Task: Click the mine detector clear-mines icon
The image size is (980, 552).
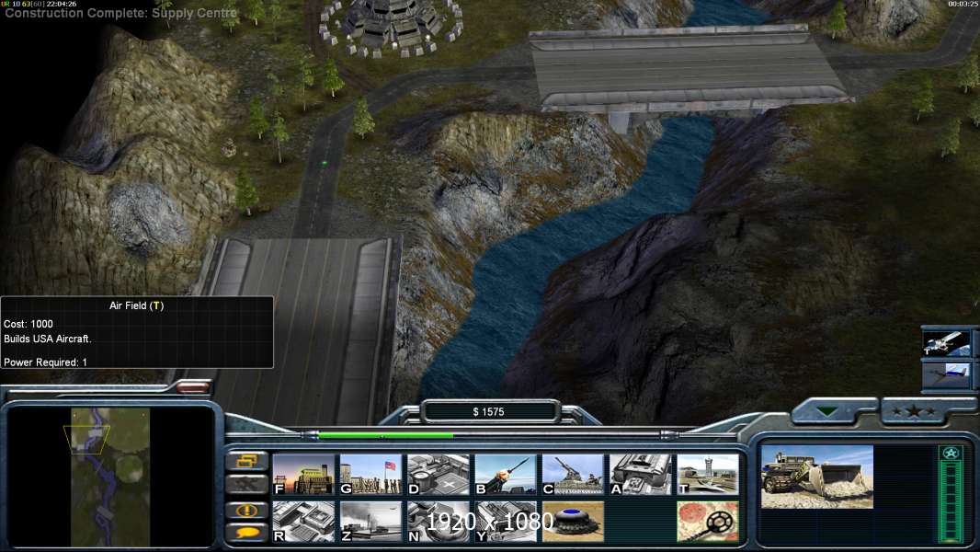Action: [x=708, y=522]
